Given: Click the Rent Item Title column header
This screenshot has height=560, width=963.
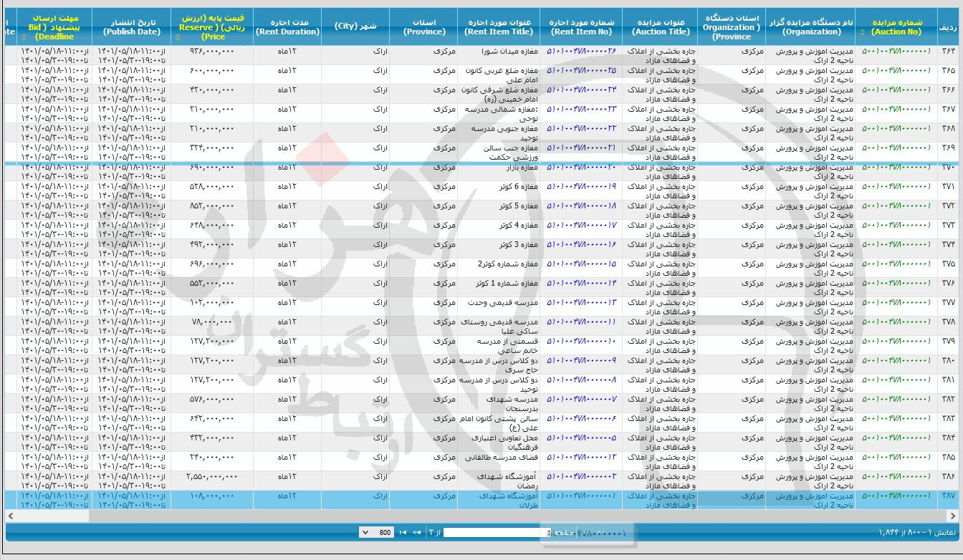Looking at the screenshot, I should point(499,27).
